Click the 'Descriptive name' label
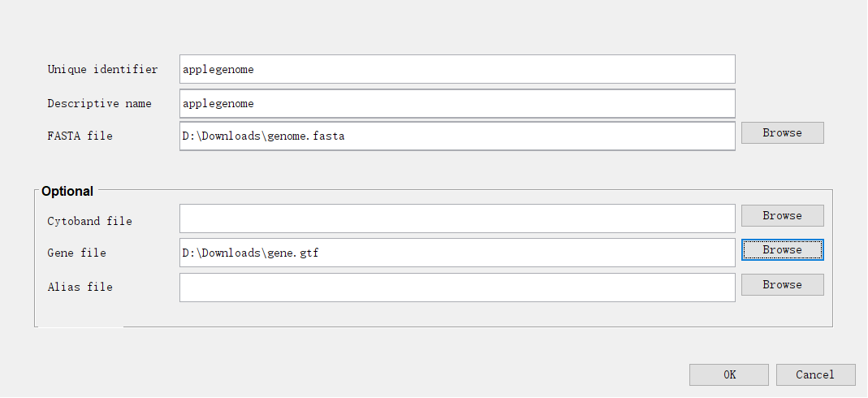The width and height of the screenshot is (868, 398). pyautogui.click(x=99, y=103)
